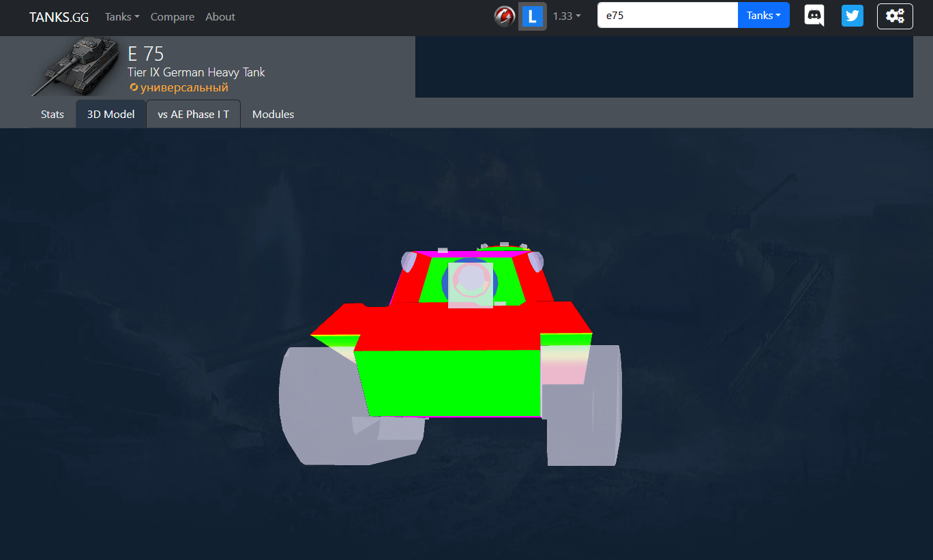Open the About page
Viewport: 933px width, 560px height.
220,17
